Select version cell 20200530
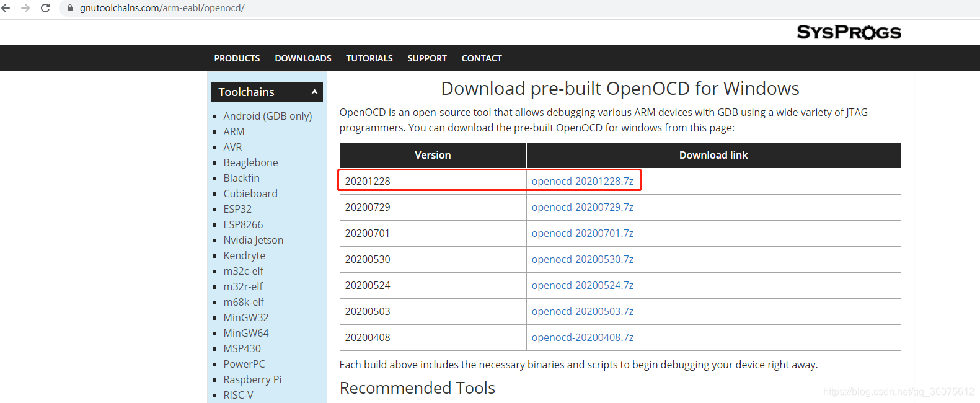Screen dimensions: 980x403 pos(433,259)
